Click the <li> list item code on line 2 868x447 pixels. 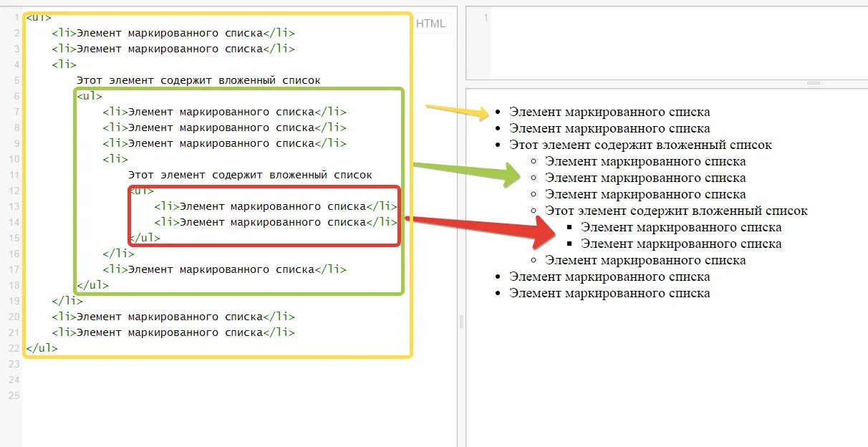173,33
